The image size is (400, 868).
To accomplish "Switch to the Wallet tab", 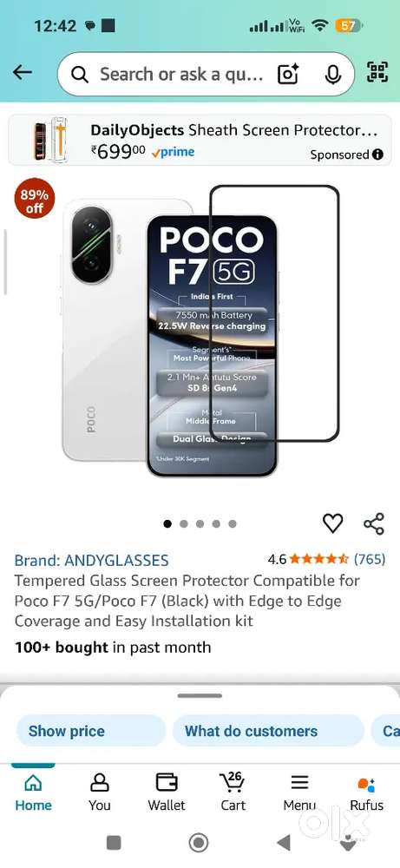I will pos(167,793).
